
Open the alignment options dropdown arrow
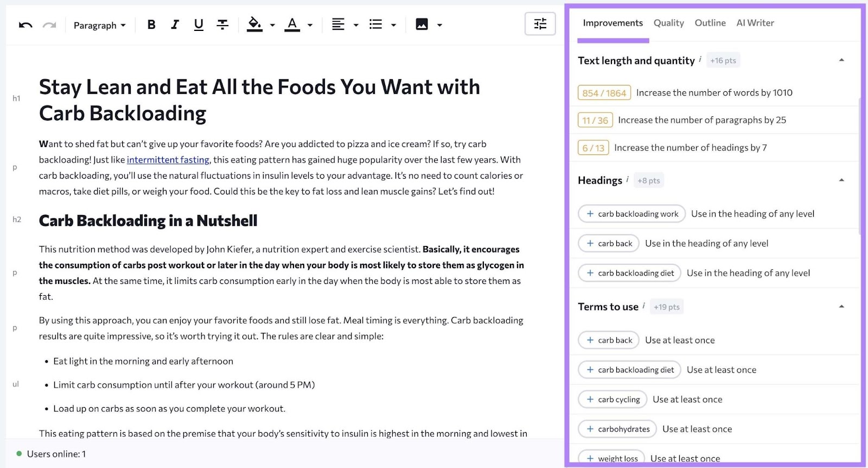click(356, 25)
